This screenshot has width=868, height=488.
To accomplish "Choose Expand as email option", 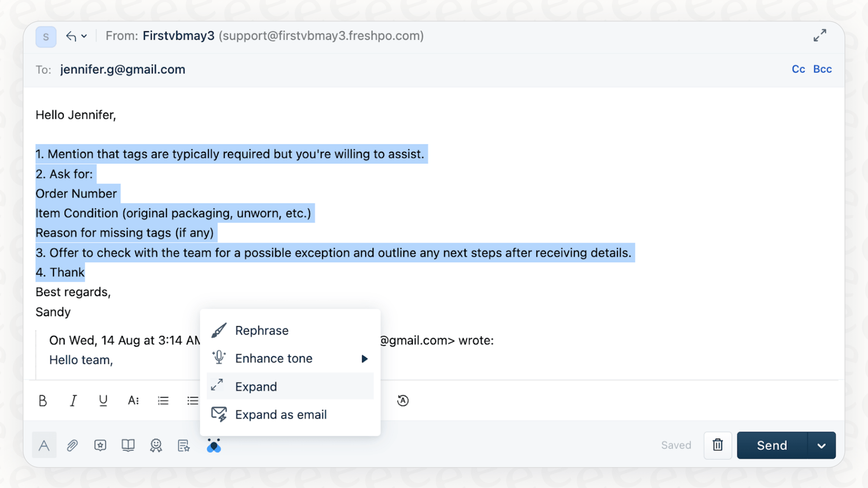I will (x=281, y=414).
